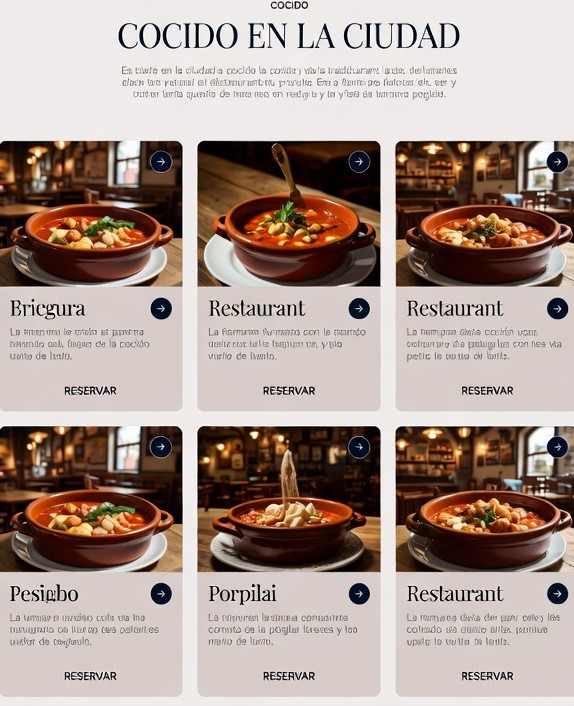Viewport: 574px width, 706px height.
Task: Select the Pesigbo restaurant title
Action: coord(44,594)
